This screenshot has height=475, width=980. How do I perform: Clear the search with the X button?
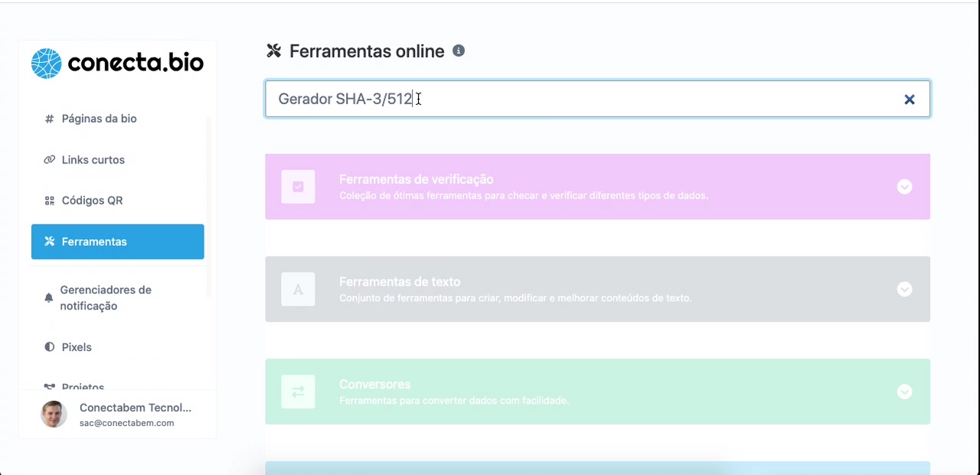coord(910,99)
